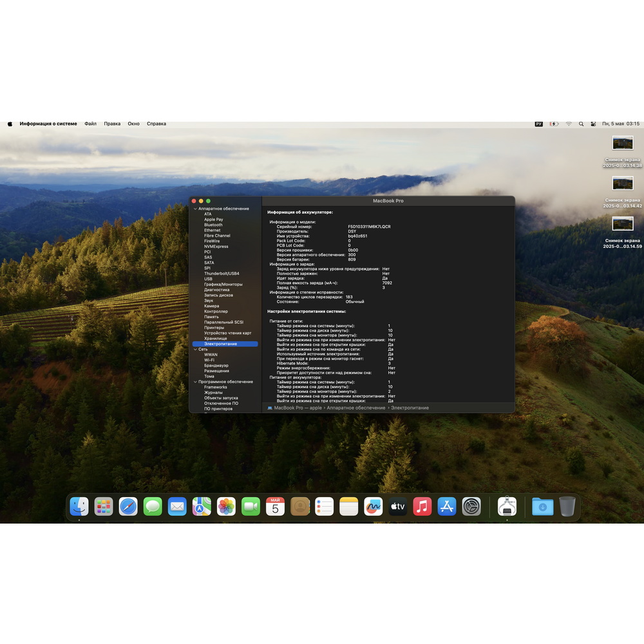Viewport: 644px width, 644px height.
Task: Open Maps app in Dock
Action: pyautogui.click(x=202, y=506)
